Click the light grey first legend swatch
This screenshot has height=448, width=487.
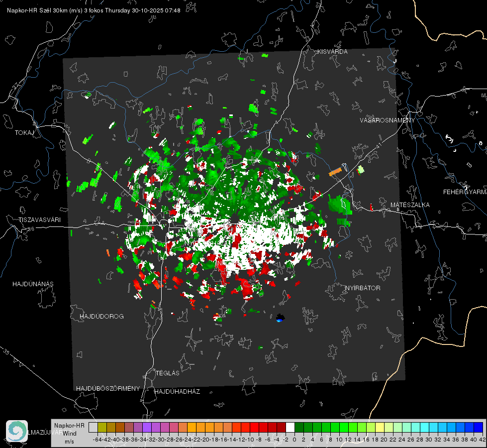click(93, 428)
